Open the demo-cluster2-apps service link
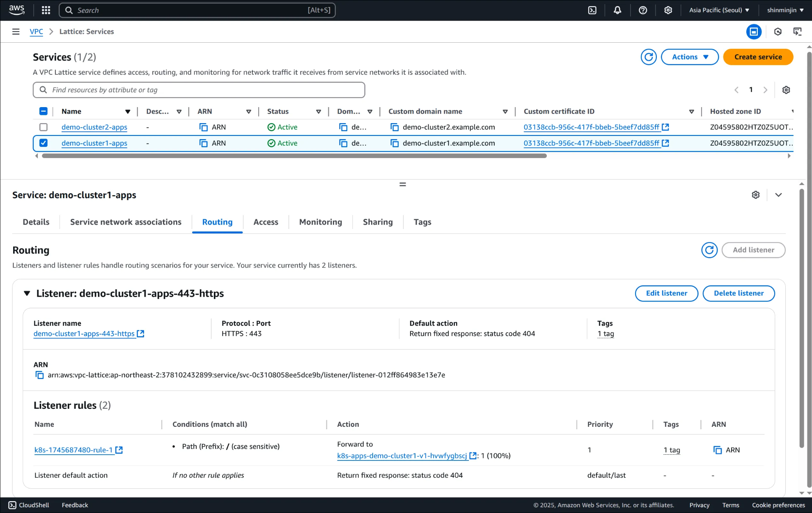The image size is (812, 513). 94,127
